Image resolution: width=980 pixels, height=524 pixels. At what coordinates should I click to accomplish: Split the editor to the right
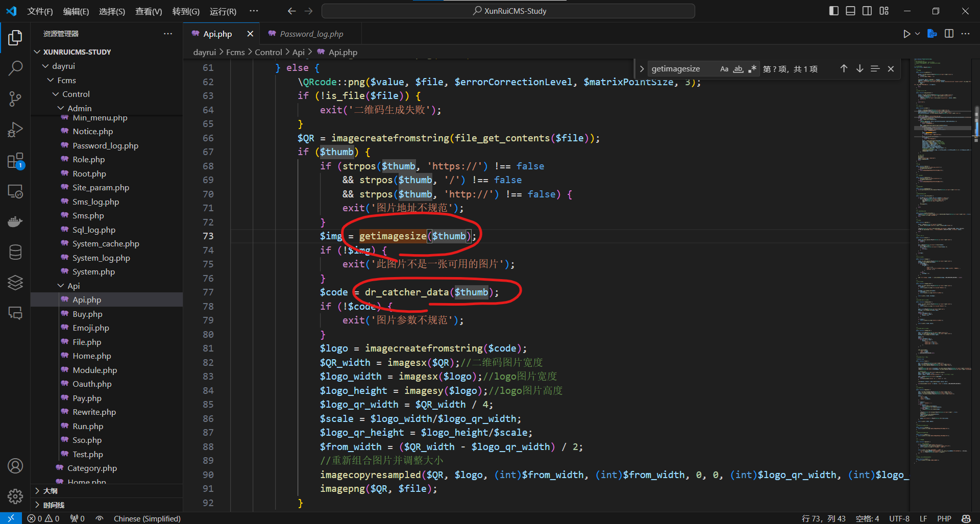[x=949, y=34]
